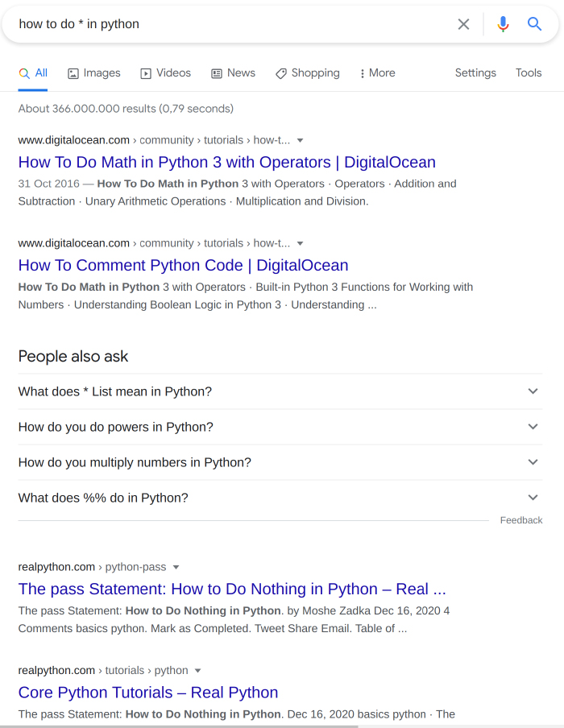Click realpython.com › python-pass breadcrumb
Viewport: 564px width, 728px height.
(92, 567)
